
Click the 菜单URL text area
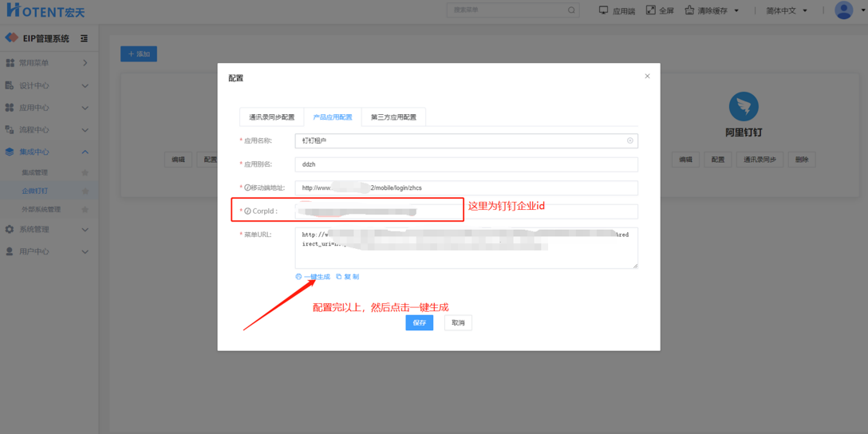(x=467, y=248)
